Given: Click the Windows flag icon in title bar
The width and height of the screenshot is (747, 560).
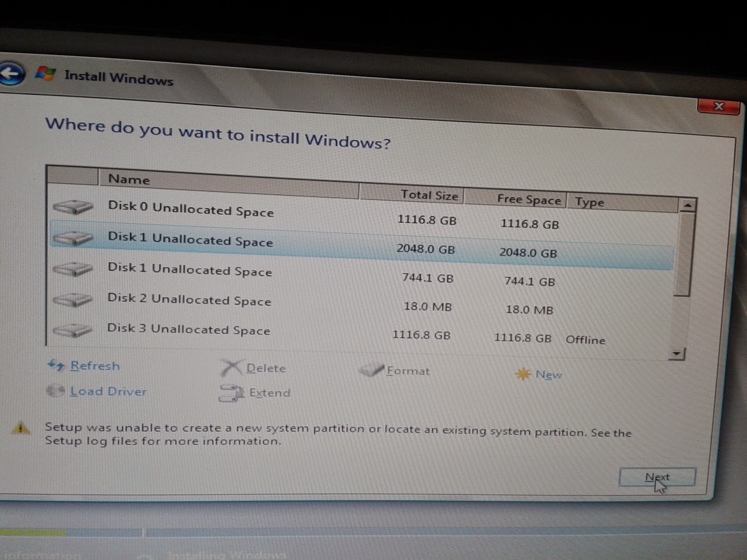Looking at the screenshot, I should point(46,74).
